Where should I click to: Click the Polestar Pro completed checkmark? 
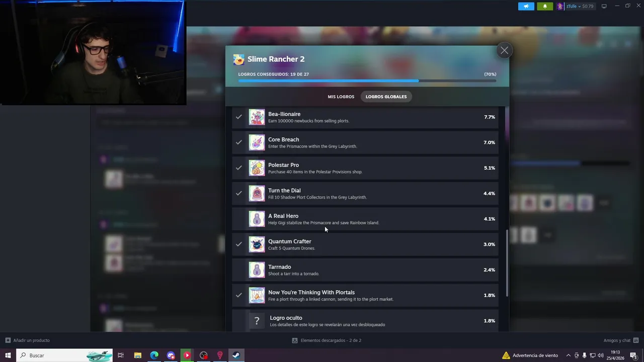pos(239,168)
